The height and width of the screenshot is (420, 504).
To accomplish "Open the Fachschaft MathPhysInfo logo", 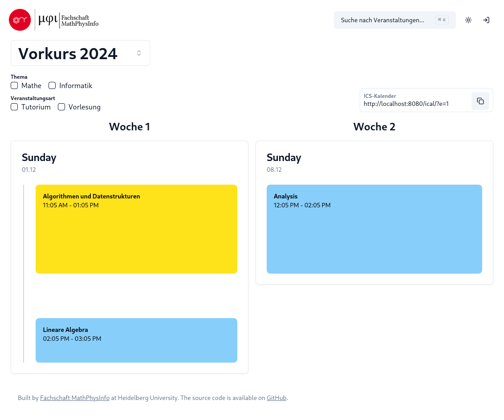I will 69,20.
